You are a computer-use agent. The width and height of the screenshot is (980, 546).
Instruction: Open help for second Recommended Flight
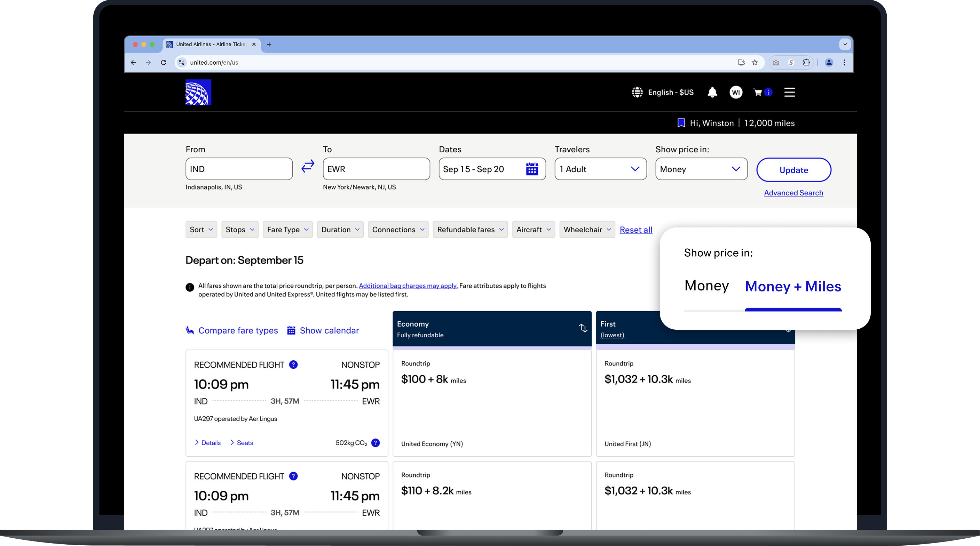tap(293, 476)
